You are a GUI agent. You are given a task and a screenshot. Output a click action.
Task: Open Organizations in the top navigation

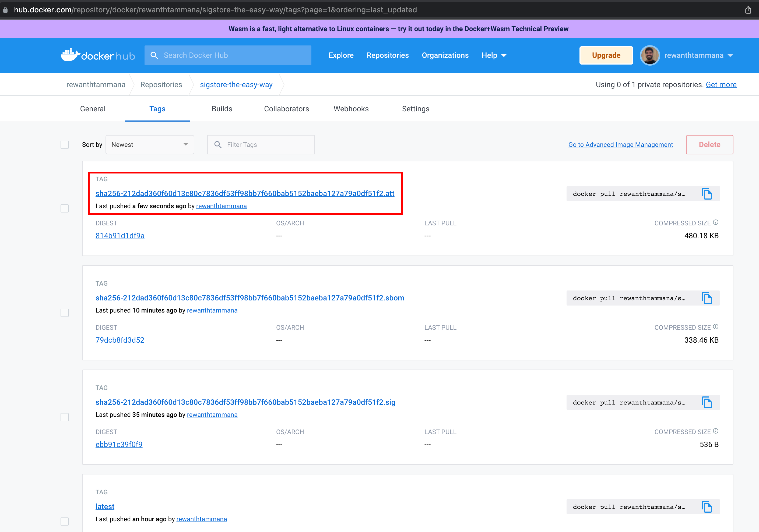[x=445, y=55]
